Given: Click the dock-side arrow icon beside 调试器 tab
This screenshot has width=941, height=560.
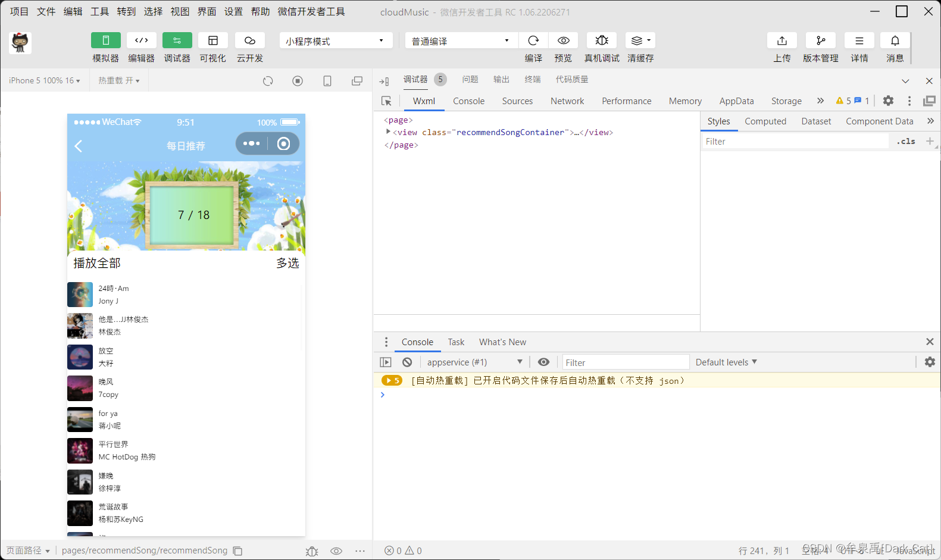Looking at the screenshot, I should [384, 81].
